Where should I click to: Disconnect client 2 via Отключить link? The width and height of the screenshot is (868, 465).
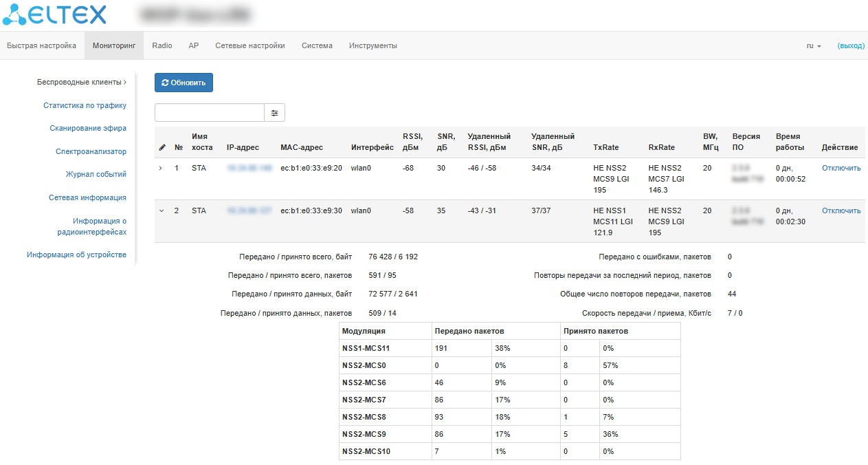841,211
